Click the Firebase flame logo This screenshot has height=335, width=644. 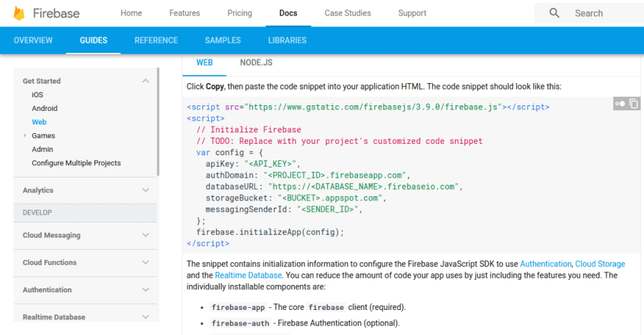19,13
